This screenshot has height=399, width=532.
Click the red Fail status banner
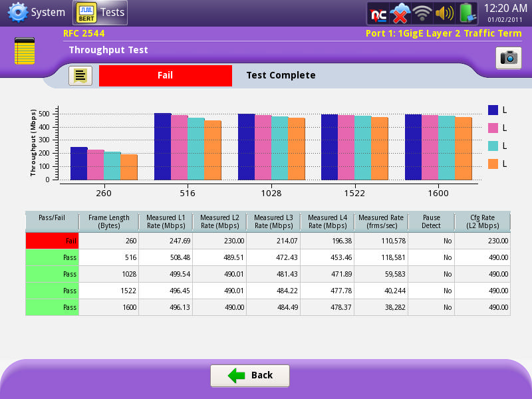pos(165,76)
